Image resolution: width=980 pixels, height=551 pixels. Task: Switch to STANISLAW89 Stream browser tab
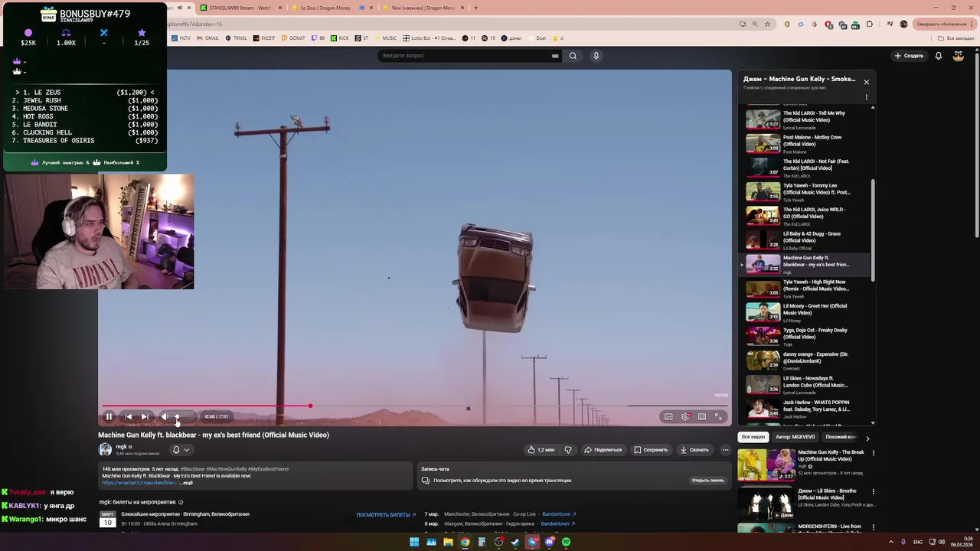tap(240, 8)
